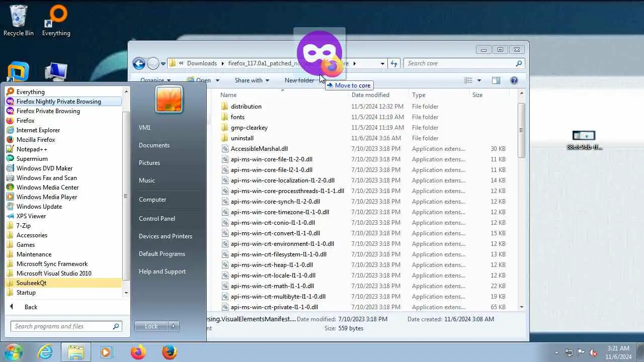This screenshot has height=362, width=644.
Task: Launch Firefox Nightly Private Browsing from Start menu
Action: pos(63,101)
